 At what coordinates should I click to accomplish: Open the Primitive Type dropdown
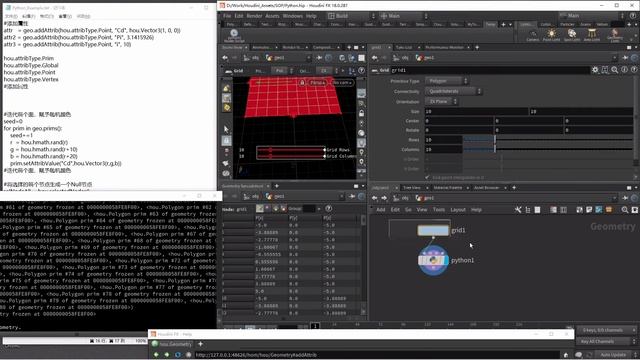(x=446, y=81)
